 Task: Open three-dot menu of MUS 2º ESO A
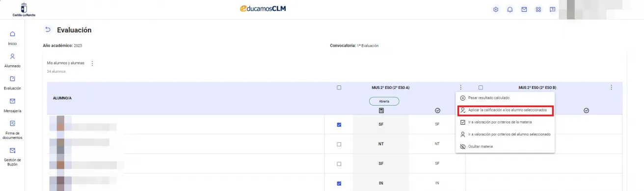[460, 87]
